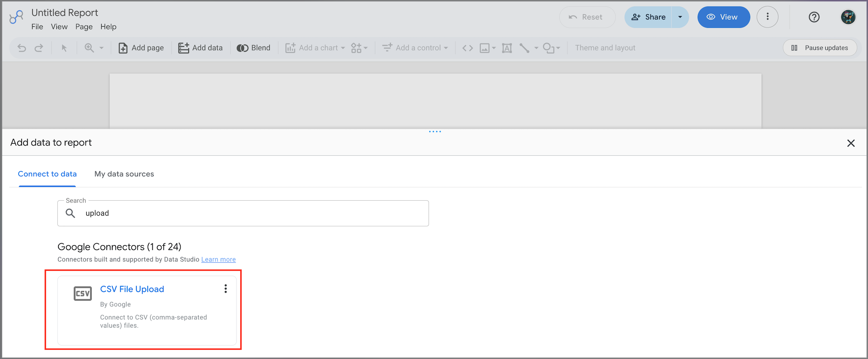Screen dimensions: 868x359
Task: Open the Add a chart dropdown
Action: 315,48
